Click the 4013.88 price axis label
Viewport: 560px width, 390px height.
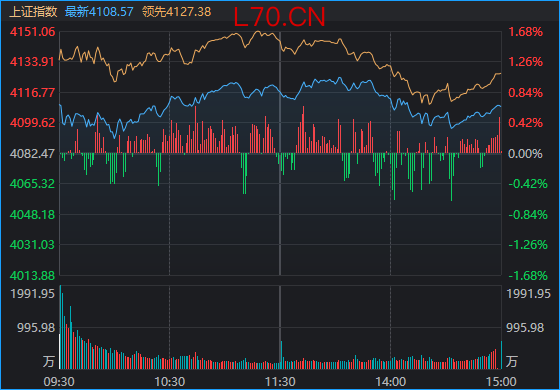[32, 276]
